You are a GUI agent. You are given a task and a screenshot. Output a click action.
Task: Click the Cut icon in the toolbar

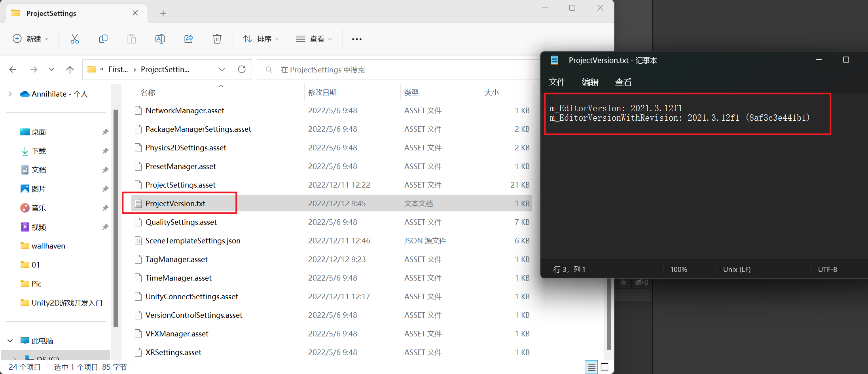[x=75, y=38]
